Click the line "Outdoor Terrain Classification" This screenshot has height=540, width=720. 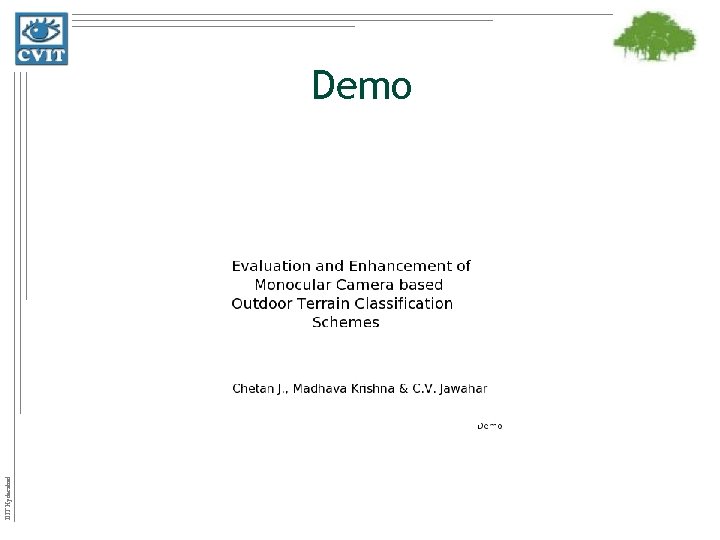(342, 304)
